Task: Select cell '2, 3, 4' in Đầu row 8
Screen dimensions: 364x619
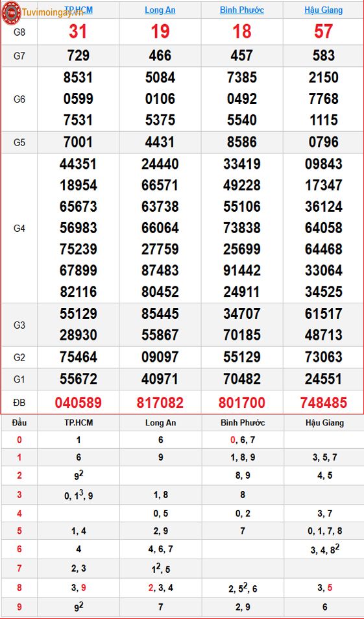Action: coord(160,588)
